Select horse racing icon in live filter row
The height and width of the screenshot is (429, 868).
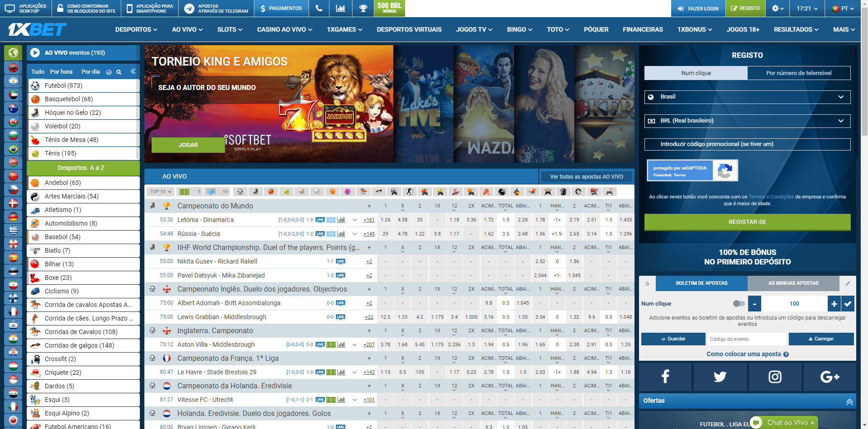363,192
